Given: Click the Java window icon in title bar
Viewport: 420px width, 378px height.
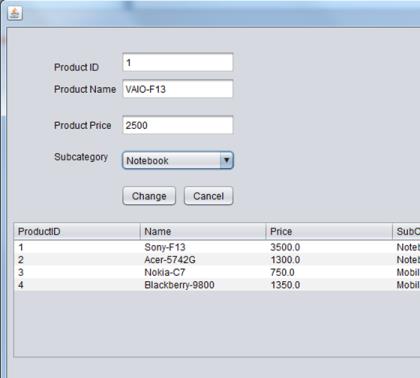Looking at the screenshot, I should 15,13.
